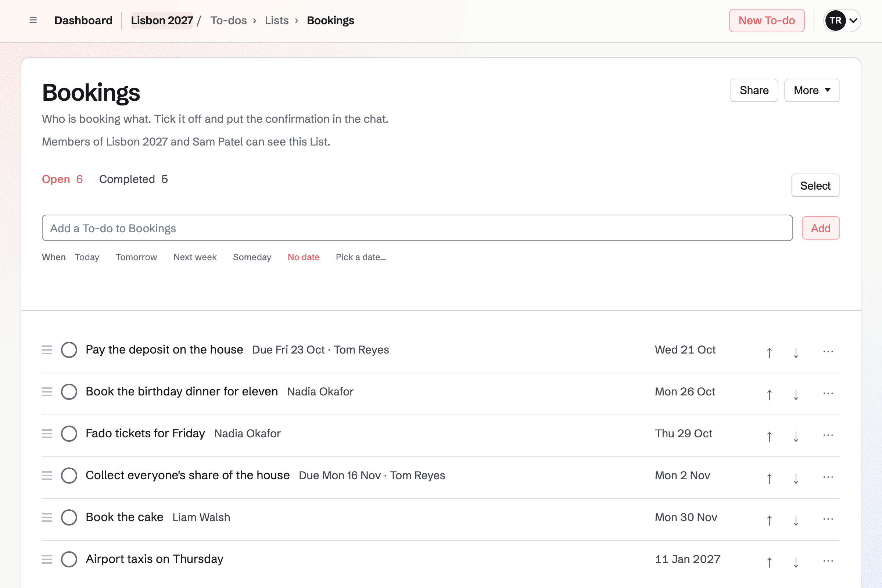The height and width of the screenshot is (588, 882).
Task: Select the Open tab
Action: pyautogui.click(x=62, y=179)
